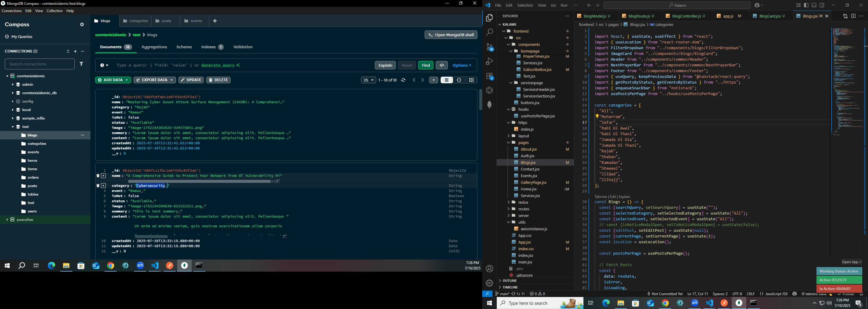Split editor right icon in VS Code
Screen dimensions: 868x309
click(853, 16)
